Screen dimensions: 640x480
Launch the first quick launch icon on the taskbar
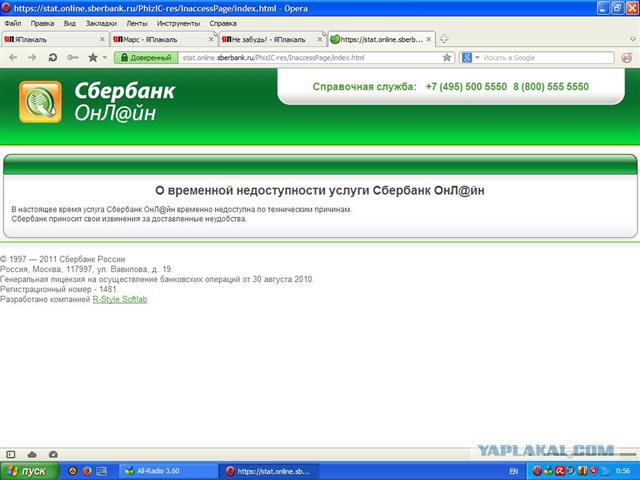[x=72, y=471]
